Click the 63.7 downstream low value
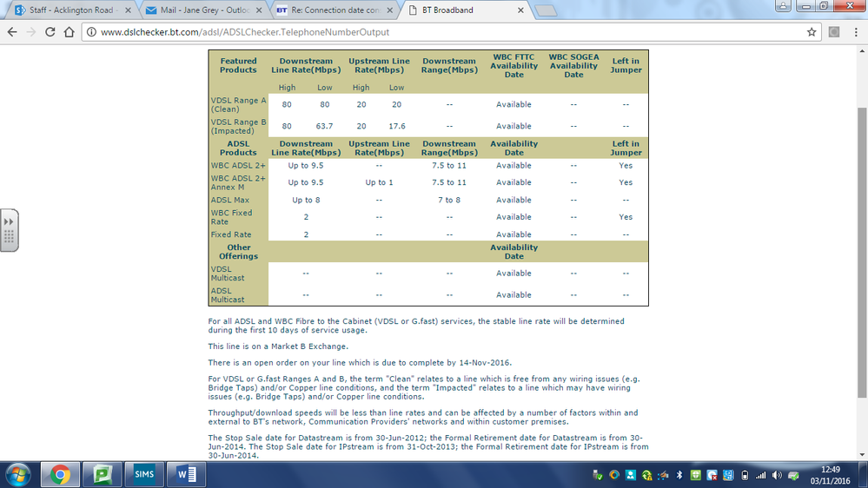 (324, 126)
